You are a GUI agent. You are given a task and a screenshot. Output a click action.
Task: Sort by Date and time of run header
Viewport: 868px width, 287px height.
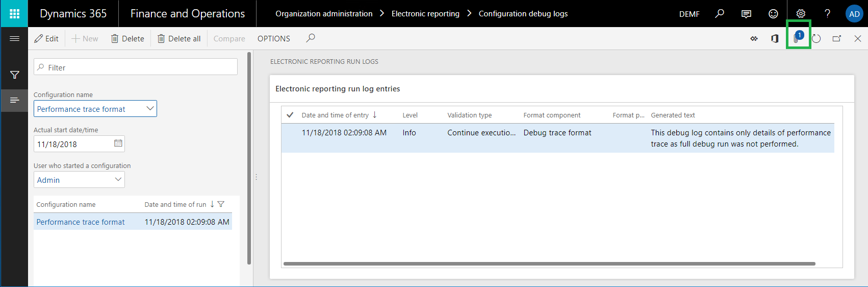[x=175, y=204]
